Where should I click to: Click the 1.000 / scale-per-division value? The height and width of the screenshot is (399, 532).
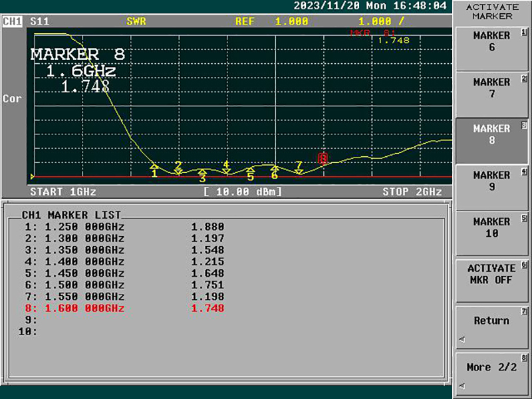[381, 21]
